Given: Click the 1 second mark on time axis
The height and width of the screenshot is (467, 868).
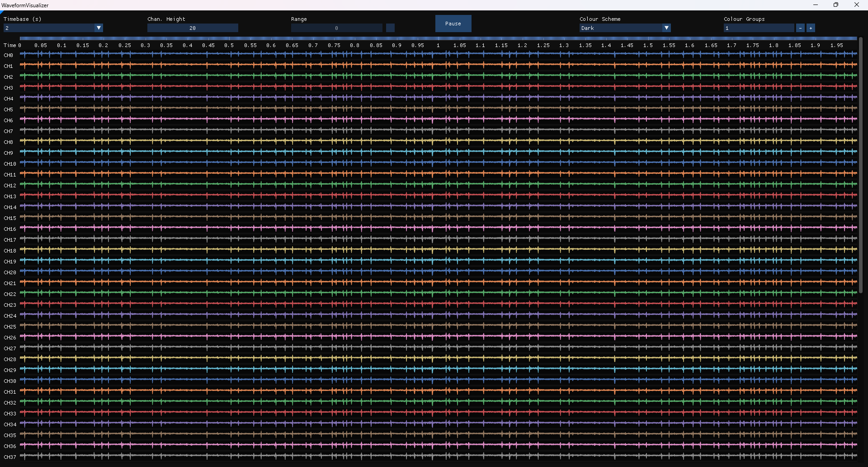Looking at the screenshot, I should [438, 45].
